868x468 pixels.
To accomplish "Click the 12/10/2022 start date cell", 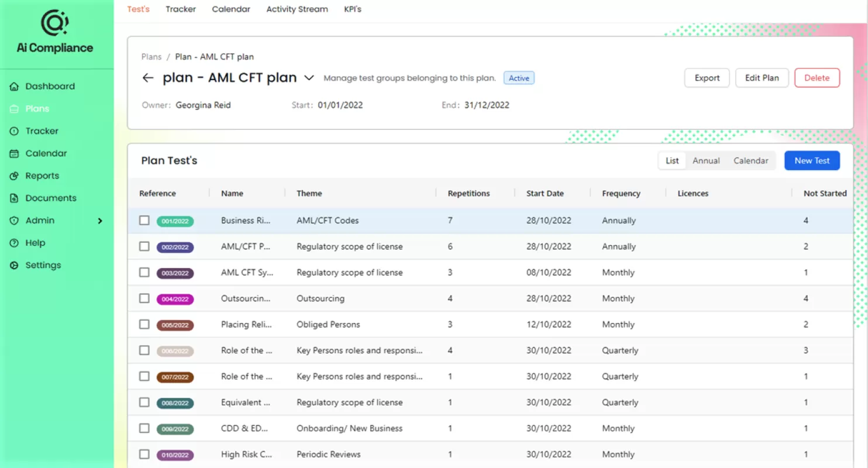I will (x=549, y=324).
